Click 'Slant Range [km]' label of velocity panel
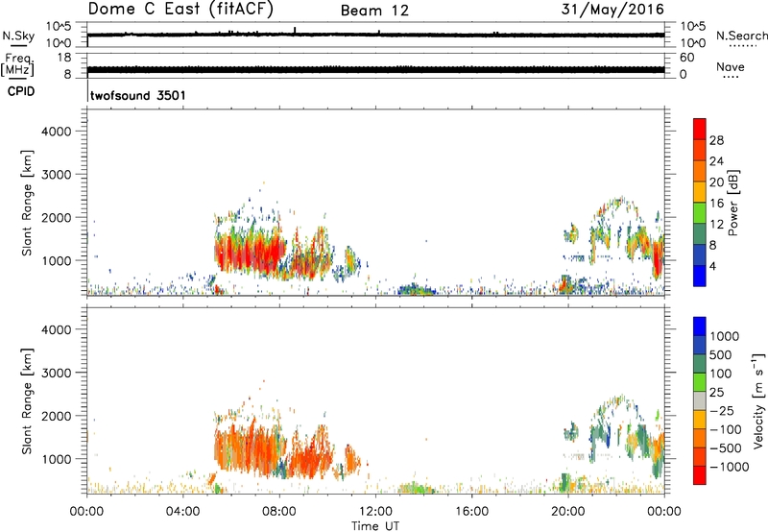The width and height of the screenshot is (768, 532). (x=27, y=401)
